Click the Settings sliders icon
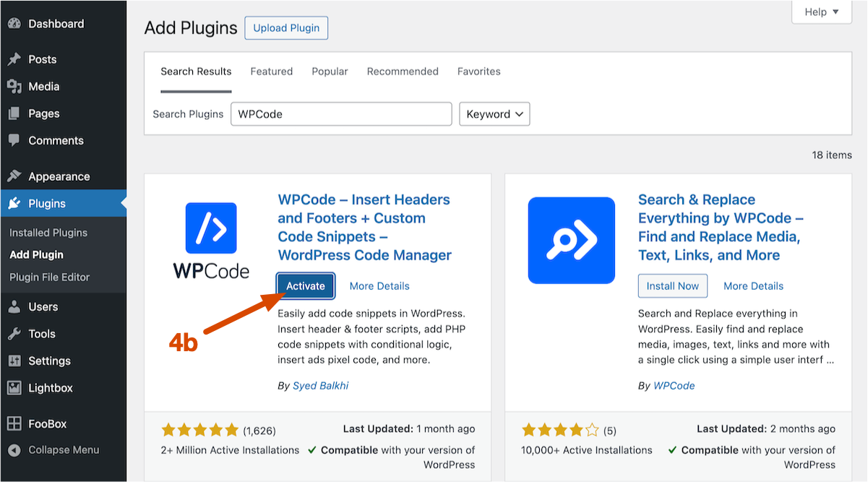 click(x=14, y=361)
